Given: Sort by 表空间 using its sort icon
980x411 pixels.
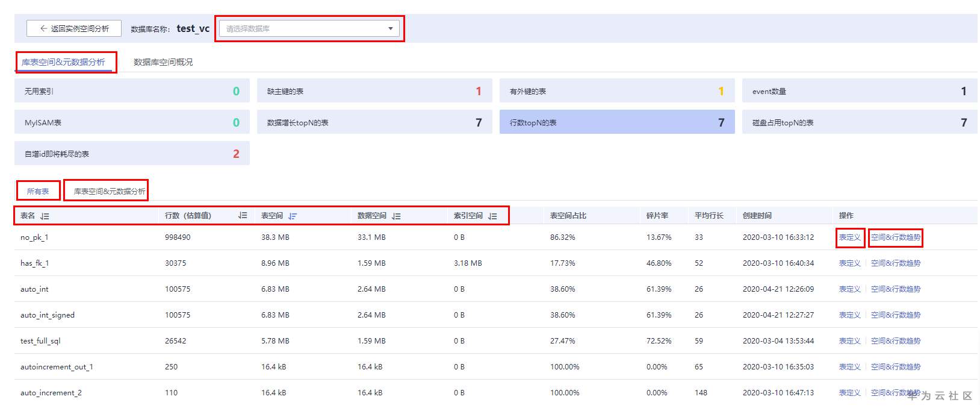Looking at the screenshot, I should tap(293, 216).
